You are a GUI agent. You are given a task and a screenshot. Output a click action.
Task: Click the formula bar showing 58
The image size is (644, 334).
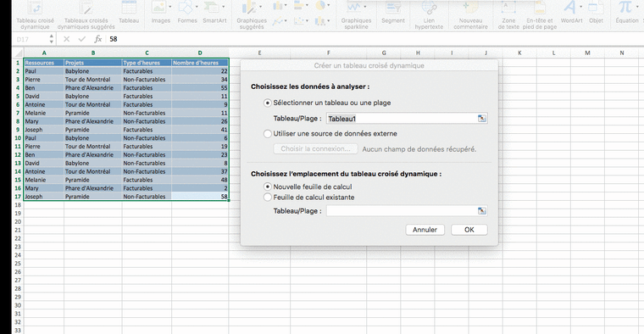click(x=374, y=39)
